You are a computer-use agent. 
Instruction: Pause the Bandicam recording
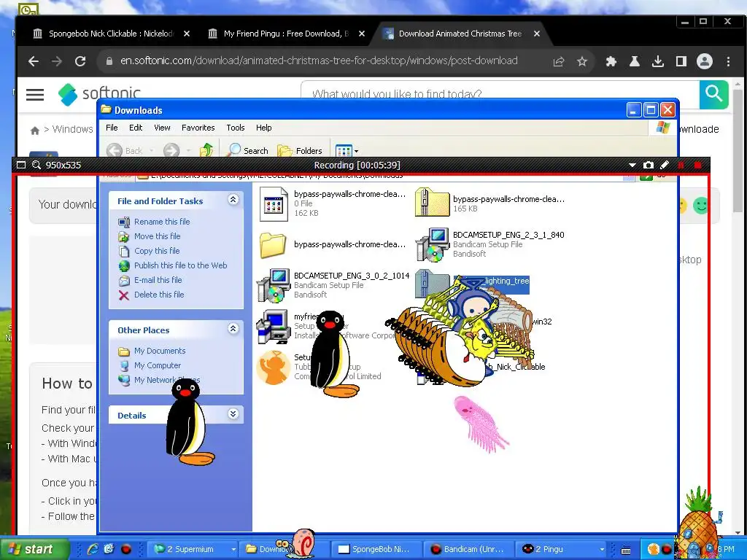681,166
